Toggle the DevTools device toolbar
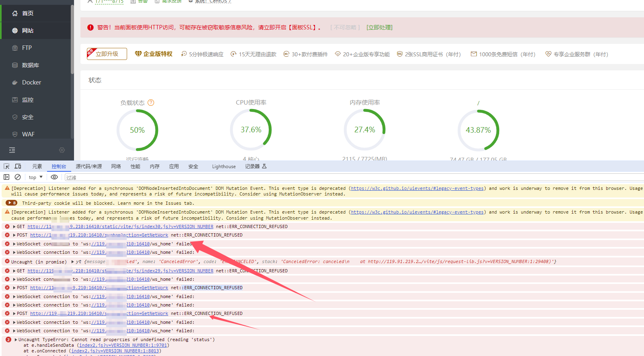Screen dimensions: 644x356 (x=18, y=166)
